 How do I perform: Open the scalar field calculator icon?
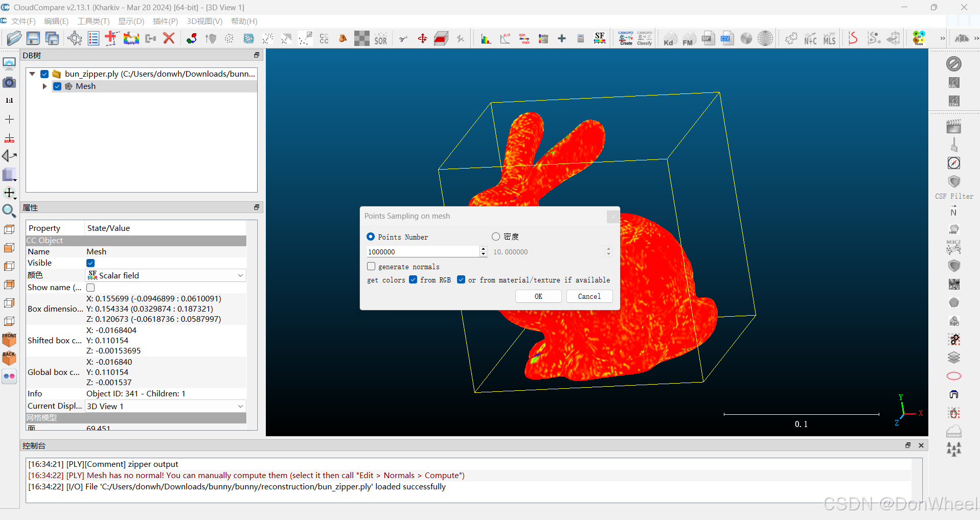[x=581, y=39]
